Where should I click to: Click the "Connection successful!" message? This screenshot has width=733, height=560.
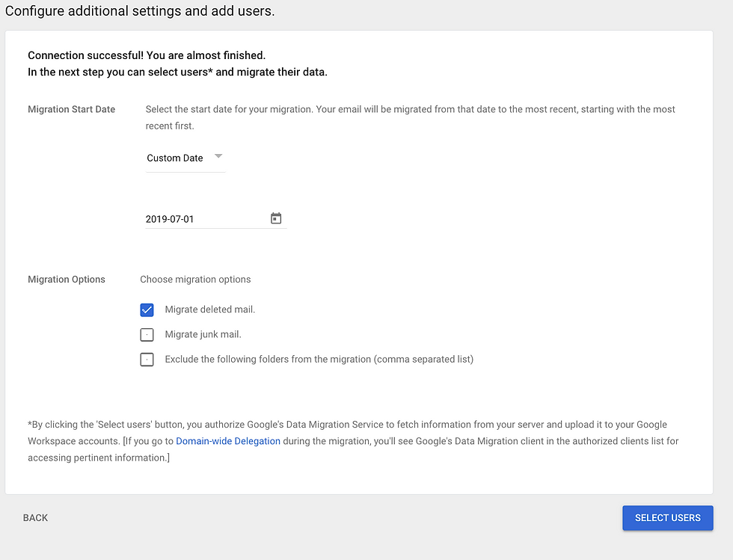tap(147, 55)
